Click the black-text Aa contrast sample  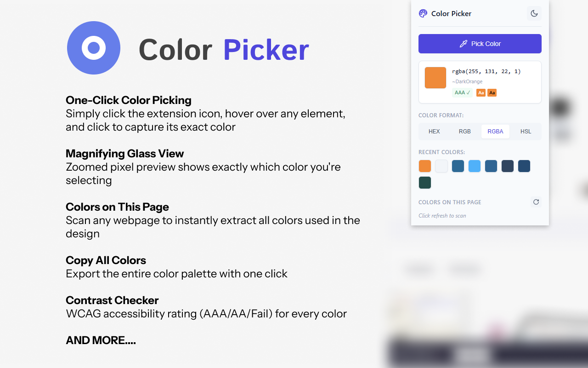492,92
